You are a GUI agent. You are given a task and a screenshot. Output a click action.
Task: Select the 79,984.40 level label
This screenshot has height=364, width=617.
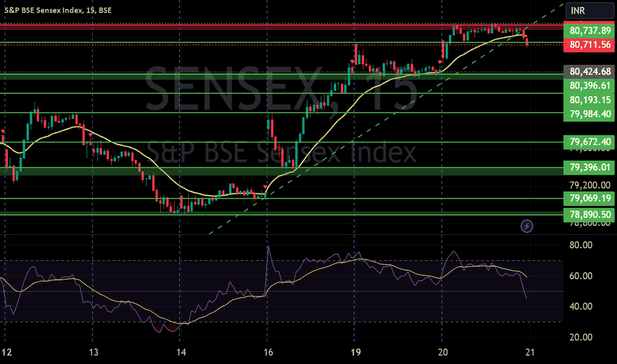589,114
